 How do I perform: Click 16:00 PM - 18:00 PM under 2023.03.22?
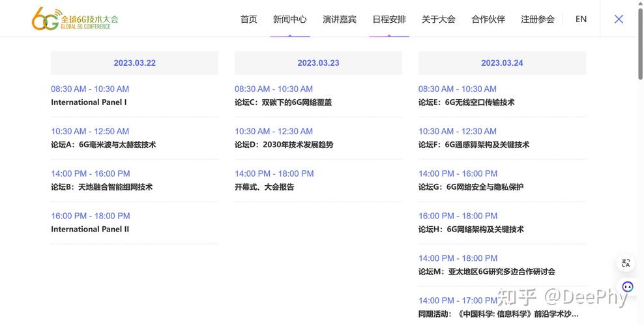click(x=91, y=216)
